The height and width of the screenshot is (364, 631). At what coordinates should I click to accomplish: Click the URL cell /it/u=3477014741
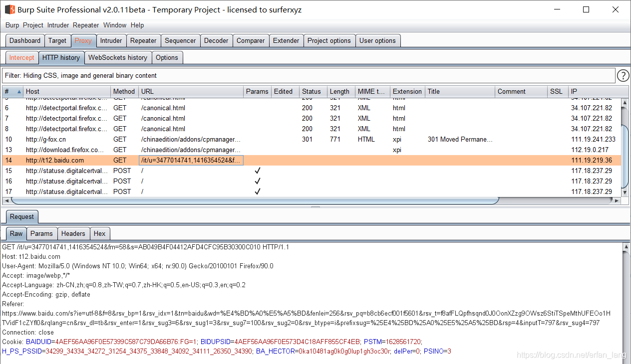191,160
